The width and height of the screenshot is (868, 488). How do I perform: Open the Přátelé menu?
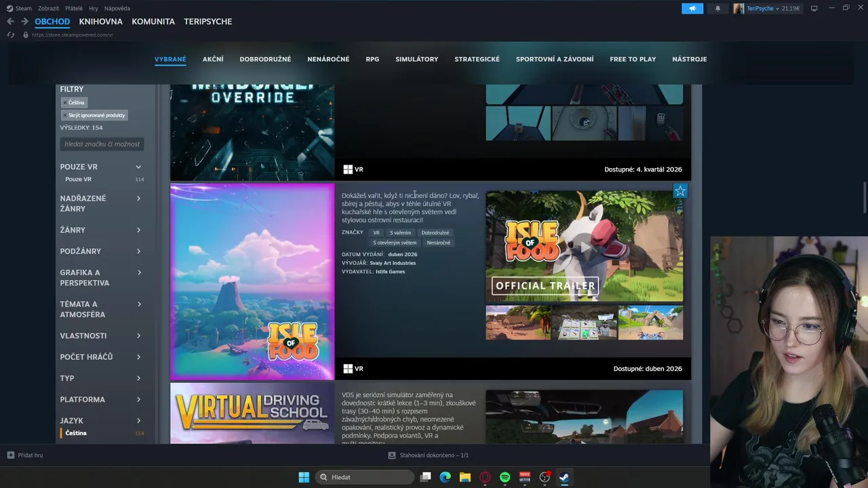(74, 8)
